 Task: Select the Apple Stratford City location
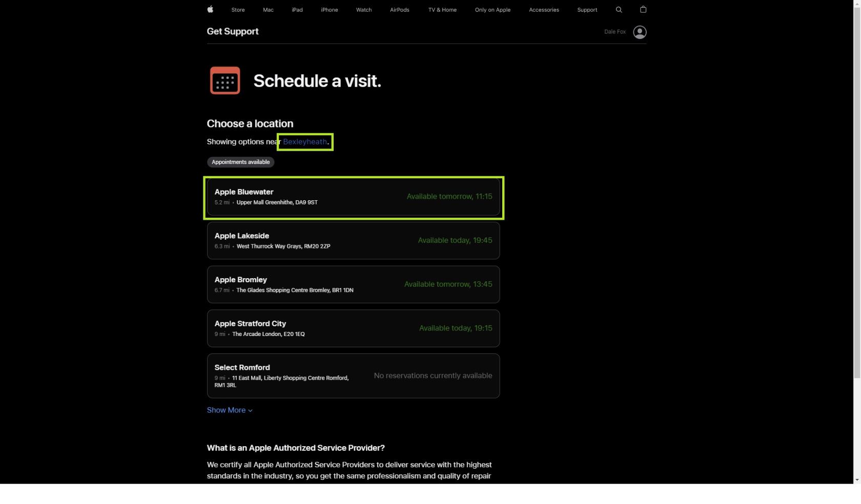pyautogui.click(x=353, y=328)
